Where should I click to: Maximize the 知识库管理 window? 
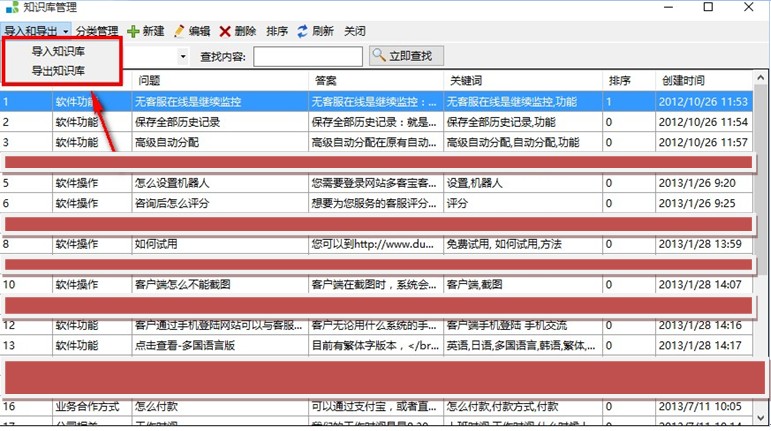tap(708, 8)
